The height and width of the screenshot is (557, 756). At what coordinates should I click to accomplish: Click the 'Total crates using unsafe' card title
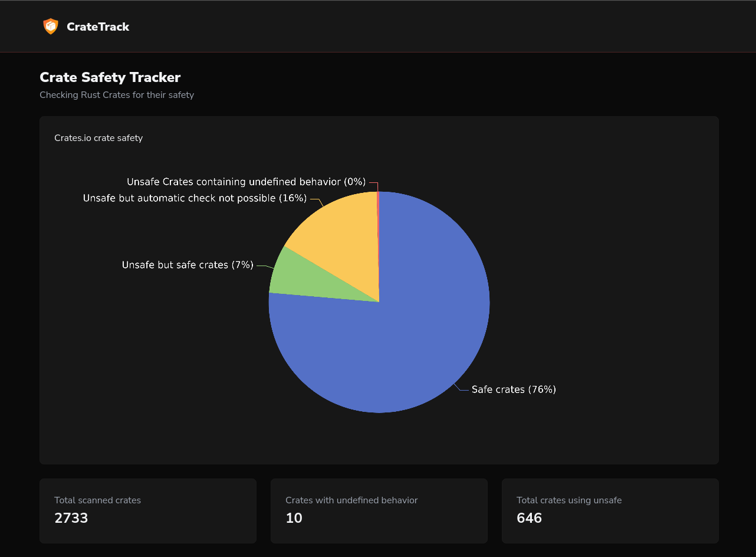click(x=569, y=500)
